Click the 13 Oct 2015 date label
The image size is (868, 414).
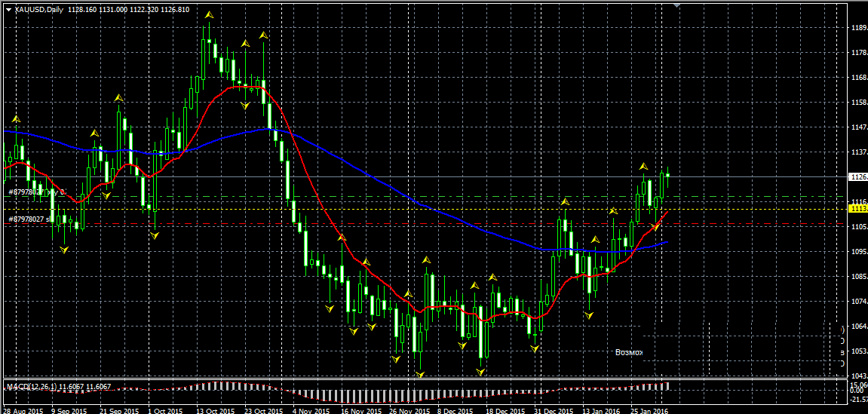click(x=216, y=411)
